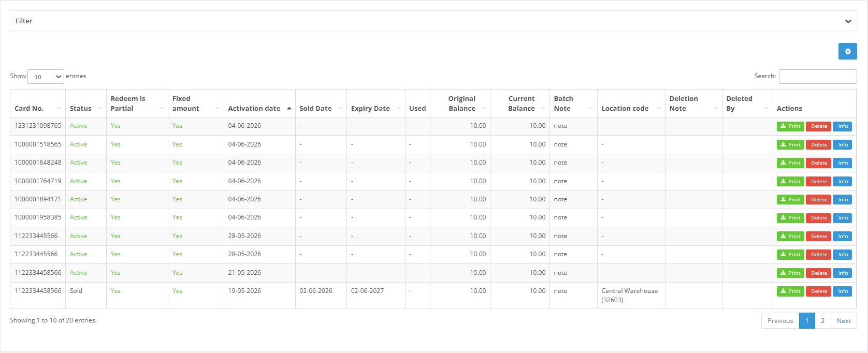Go to Previous page
The height and width of the screenshot is (353, 868).
[780, 321]
